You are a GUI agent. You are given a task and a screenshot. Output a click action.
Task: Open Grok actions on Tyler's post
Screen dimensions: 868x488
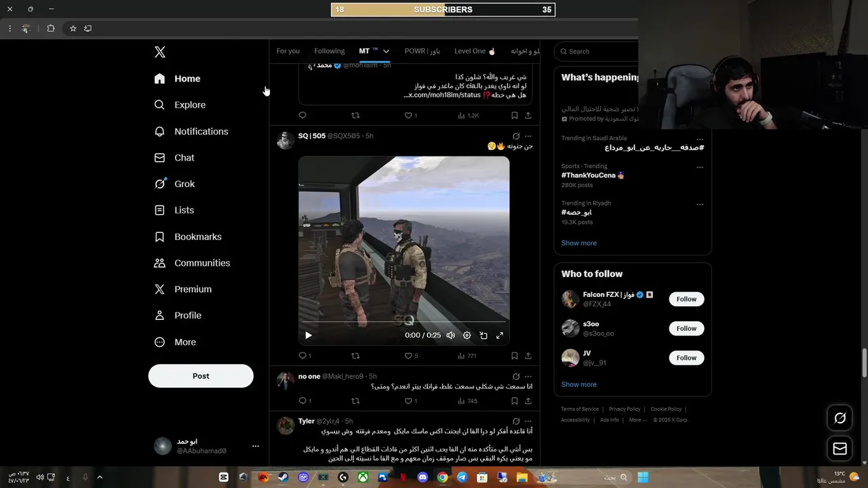click(516, 422)
